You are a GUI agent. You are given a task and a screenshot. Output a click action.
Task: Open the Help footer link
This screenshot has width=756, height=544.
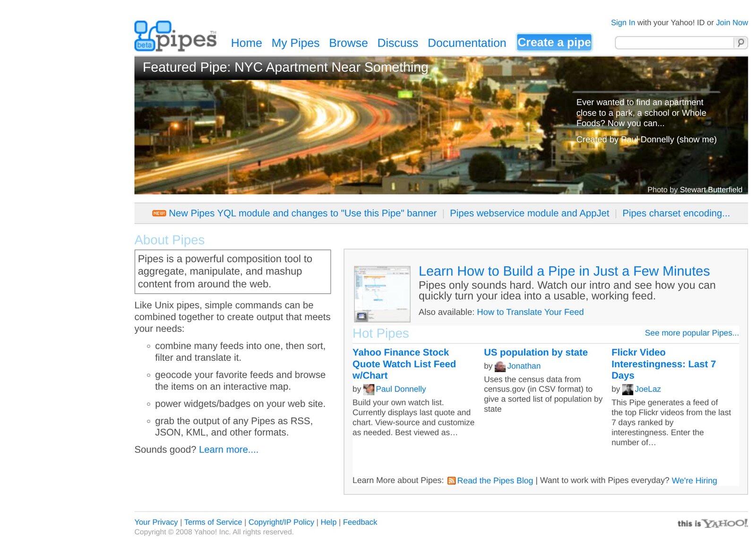[x=328, y=522]
